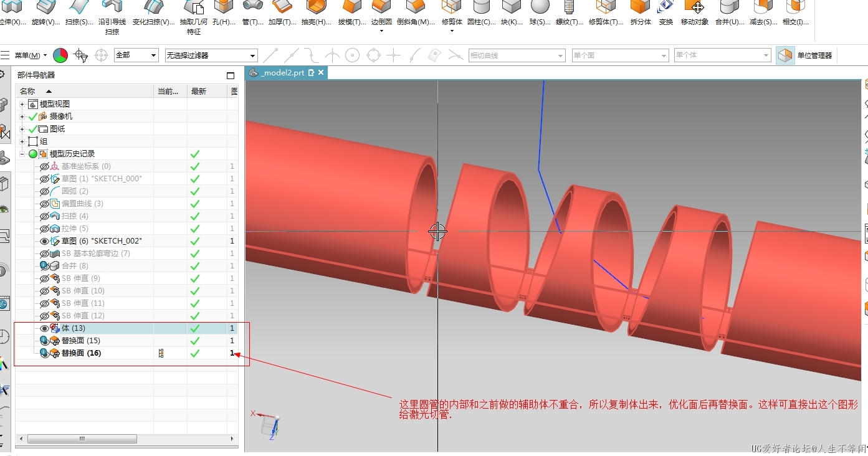Viewport: 868px width, 456px height.
Task: Open the 变化扫掠 tool
Action: coord(153,14)
